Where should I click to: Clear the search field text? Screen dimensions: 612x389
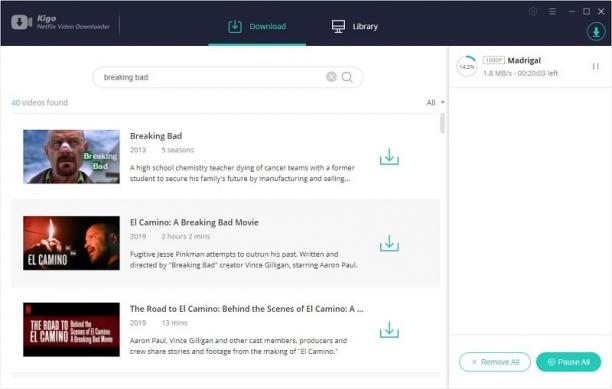[331, 77]
